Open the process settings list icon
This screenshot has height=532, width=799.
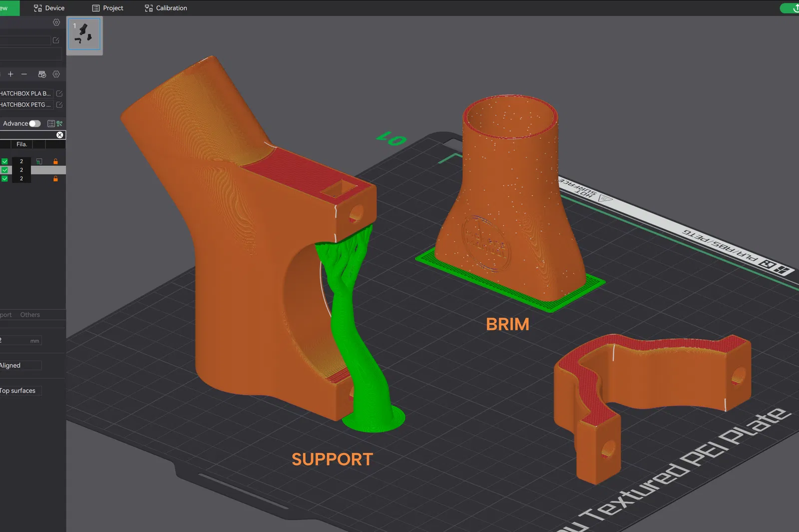point(51,124)
